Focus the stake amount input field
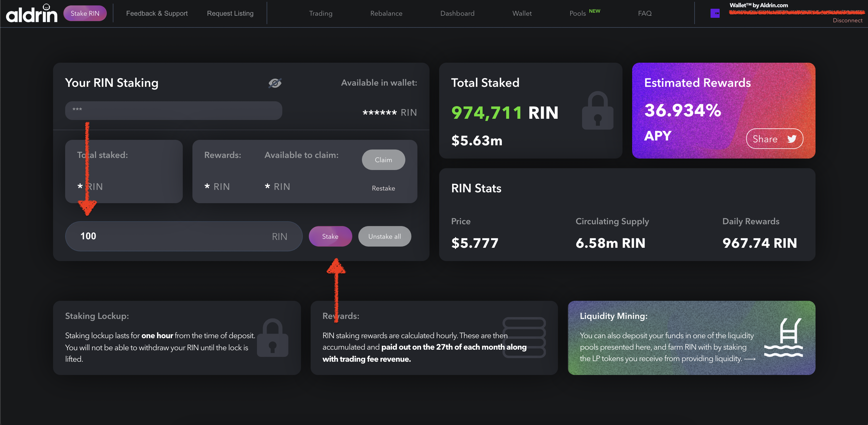Viewport: 868px width, 425px height. pos(184,236)
